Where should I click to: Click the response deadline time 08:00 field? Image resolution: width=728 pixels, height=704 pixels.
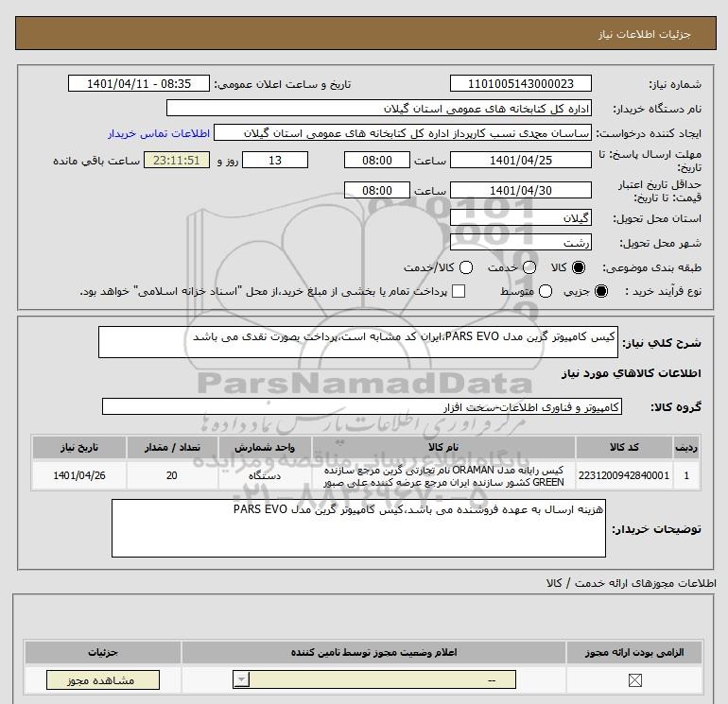[377, 160]
